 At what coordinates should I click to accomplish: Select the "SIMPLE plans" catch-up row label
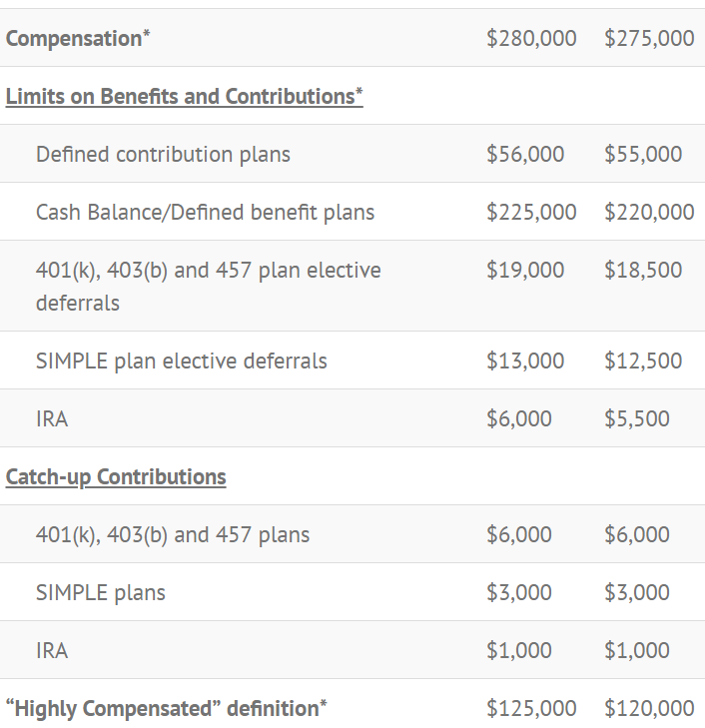(101, 593)
